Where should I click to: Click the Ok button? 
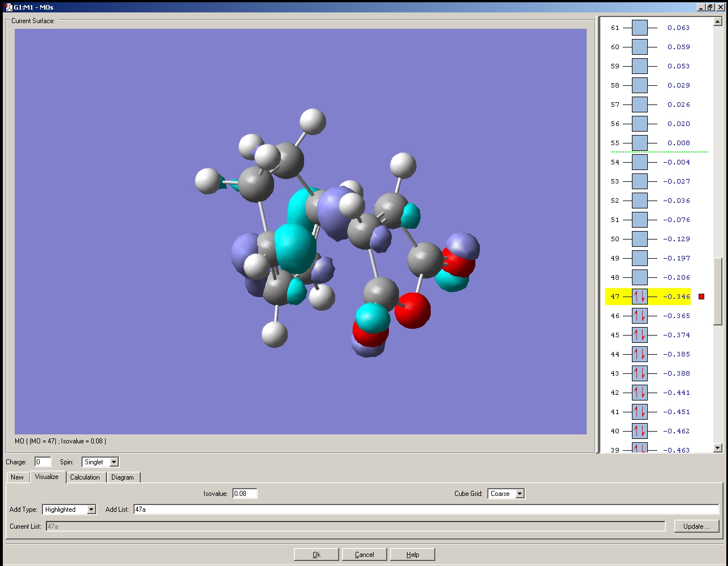pos(316,554)
